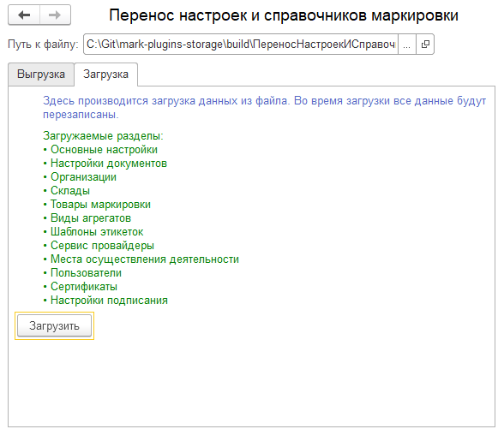
Task: Select the Загрузка tab
Action: (105, 74)
